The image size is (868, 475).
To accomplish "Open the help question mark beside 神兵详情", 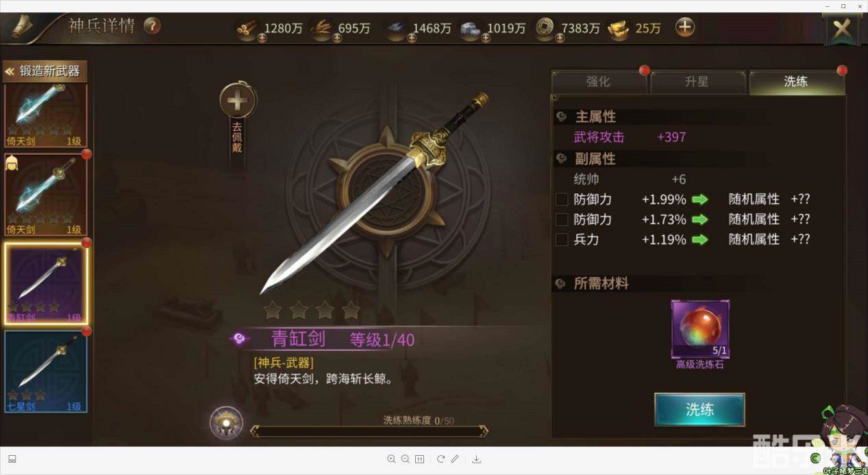I will pyautogui.click(x=152, y=26).
